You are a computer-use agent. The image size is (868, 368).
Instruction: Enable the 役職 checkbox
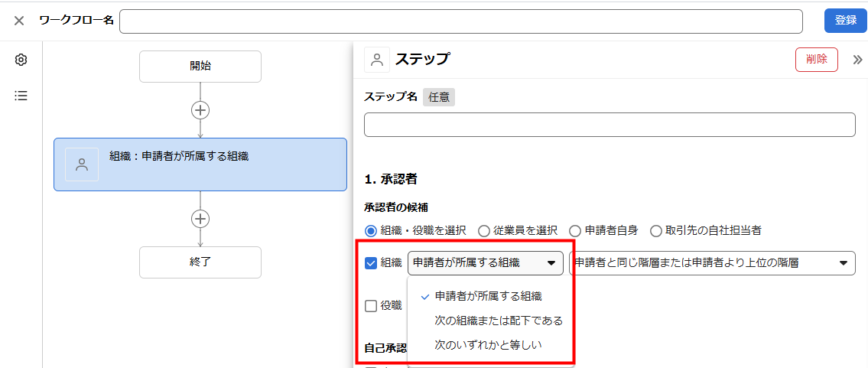click(371, 306)
